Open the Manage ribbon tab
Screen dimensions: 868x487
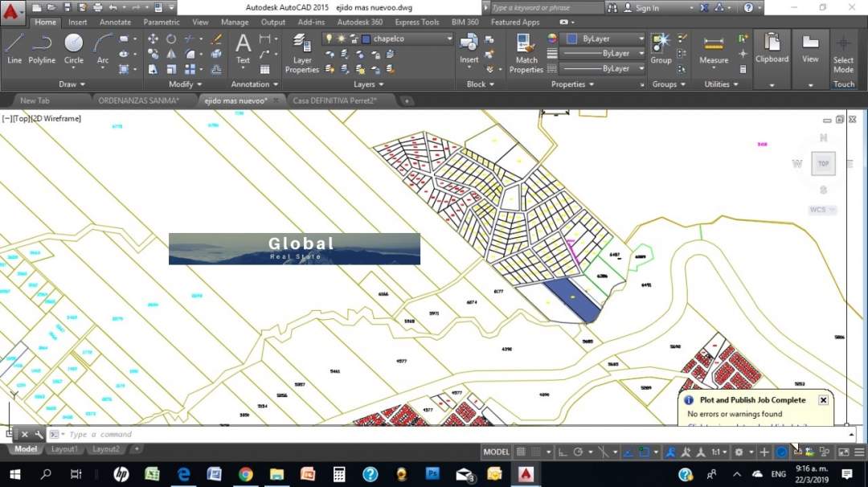(x=235, y=23)
